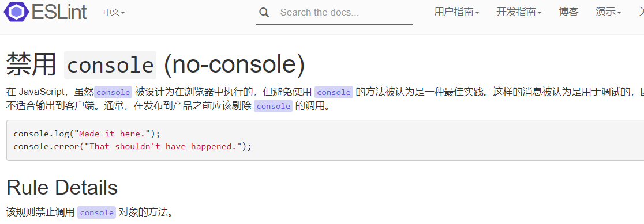Click the console.error code line

coord(132,146)
